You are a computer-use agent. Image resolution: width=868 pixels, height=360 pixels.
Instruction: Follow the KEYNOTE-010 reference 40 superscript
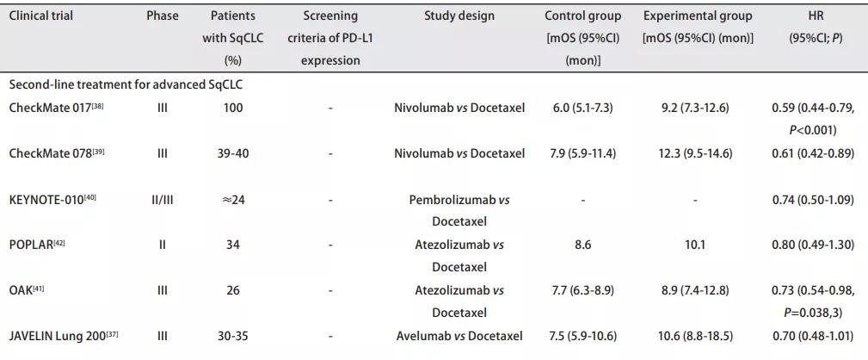[91, 196]
